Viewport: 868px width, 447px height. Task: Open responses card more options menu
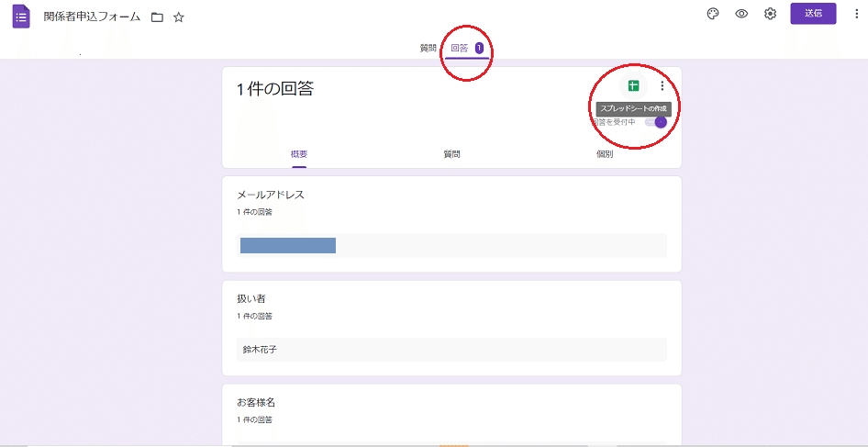[x=662, y=86]
